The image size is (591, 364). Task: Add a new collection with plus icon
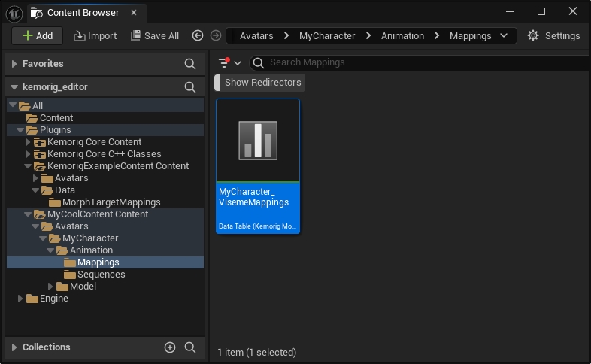point(170,347)
